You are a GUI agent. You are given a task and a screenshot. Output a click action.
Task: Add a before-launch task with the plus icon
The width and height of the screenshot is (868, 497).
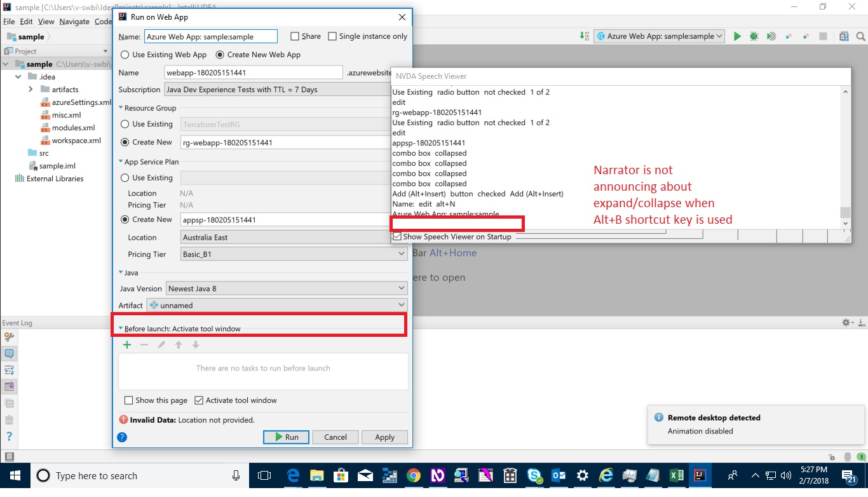point(126,344)
